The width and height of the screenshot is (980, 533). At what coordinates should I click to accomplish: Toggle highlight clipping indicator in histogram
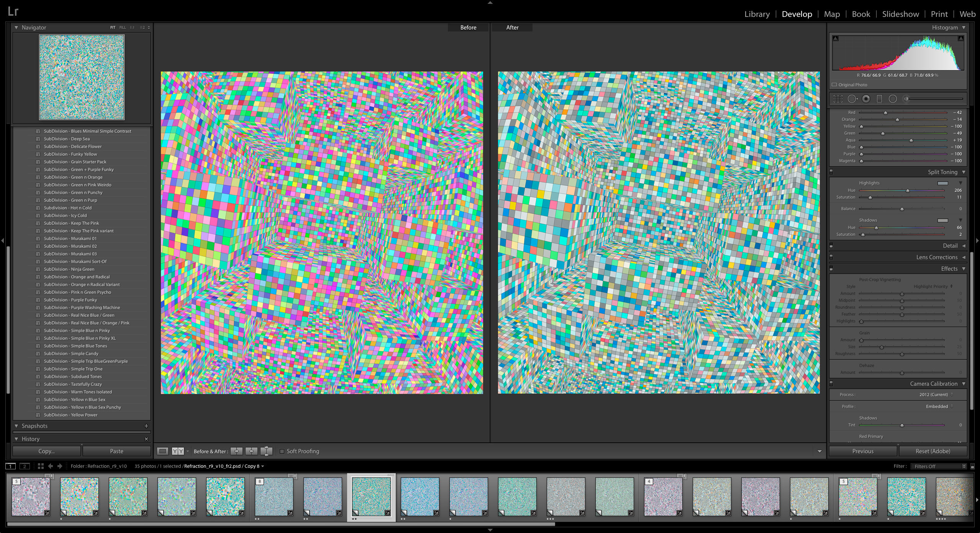pos(961,38)
